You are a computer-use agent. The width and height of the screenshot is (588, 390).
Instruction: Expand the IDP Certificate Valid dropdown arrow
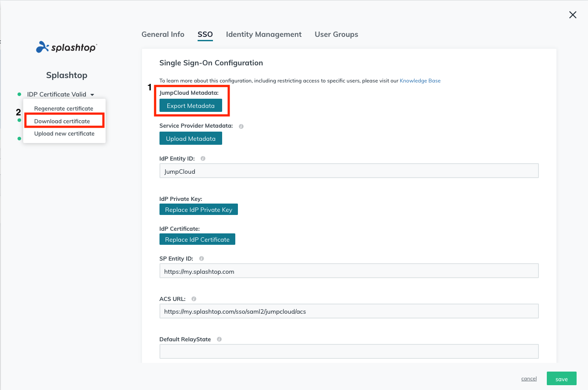(92, 95)
